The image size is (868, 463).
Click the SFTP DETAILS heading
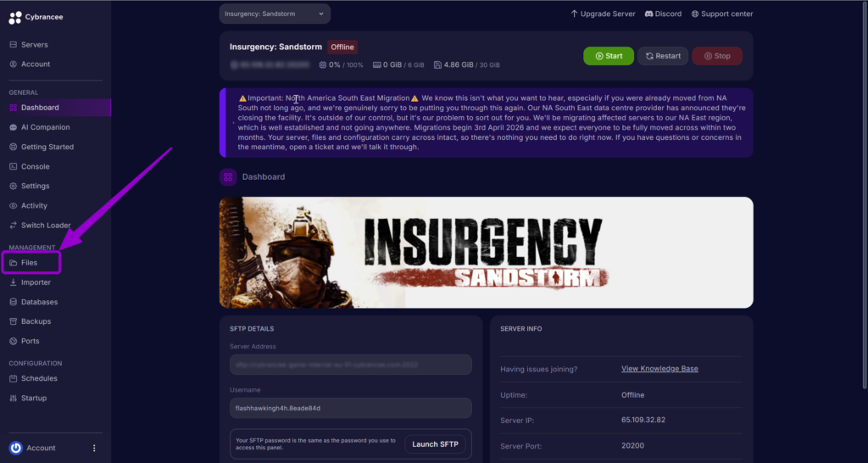(x=252, y=329)
